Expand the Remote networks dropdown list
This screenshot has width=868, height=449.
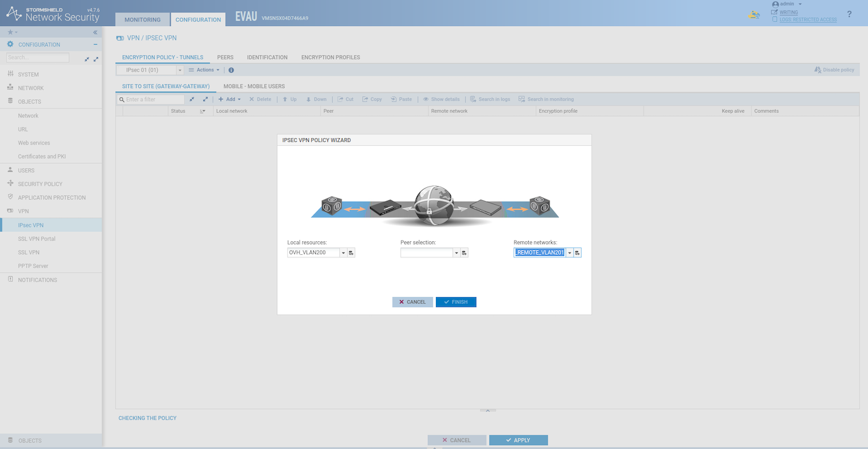point(569,253)
